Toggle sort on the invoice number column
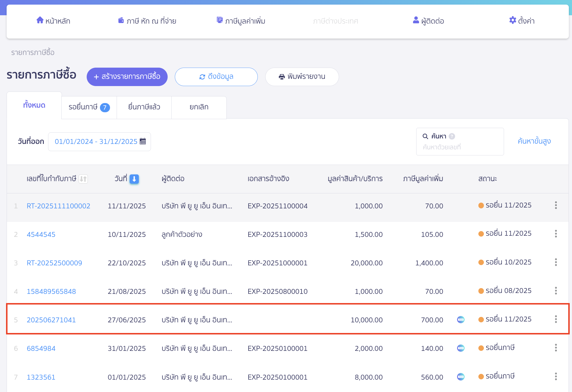Viewport: 572px width, 392px height. pyautogui.click(x=83, y=179)
